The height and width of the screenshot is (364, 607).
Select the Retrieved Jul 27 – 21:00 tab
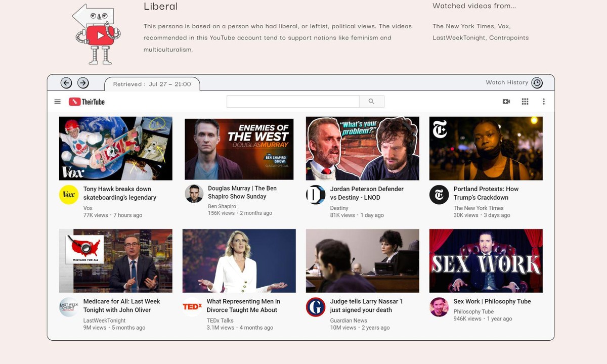point(152,84)
